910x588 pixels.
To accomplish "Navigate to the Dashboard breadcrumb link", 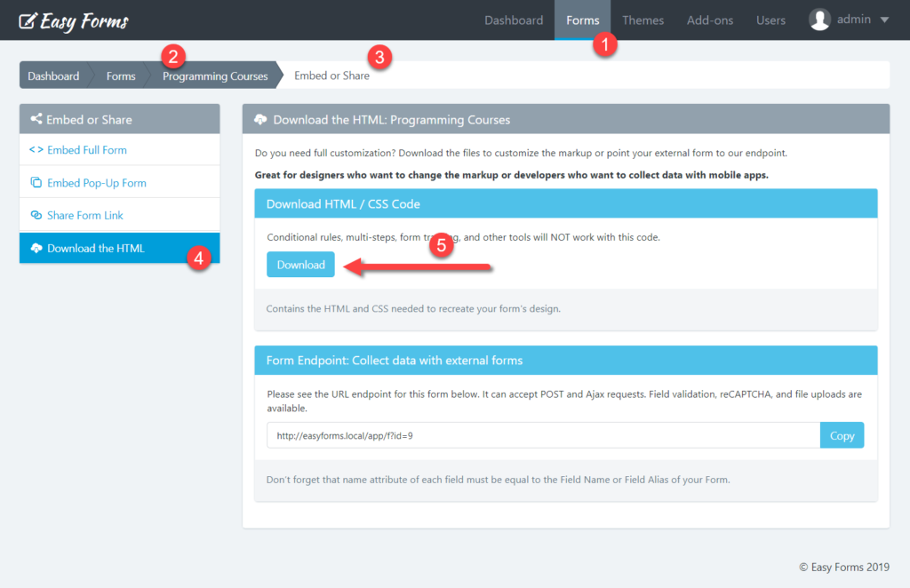I will [53, 76].
